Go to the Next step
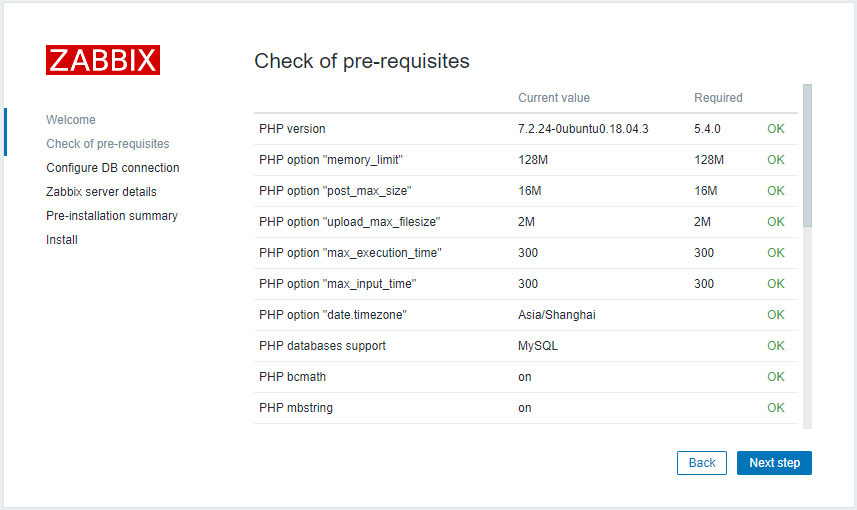This screenshot has width=857, height=510. [774, 463]
